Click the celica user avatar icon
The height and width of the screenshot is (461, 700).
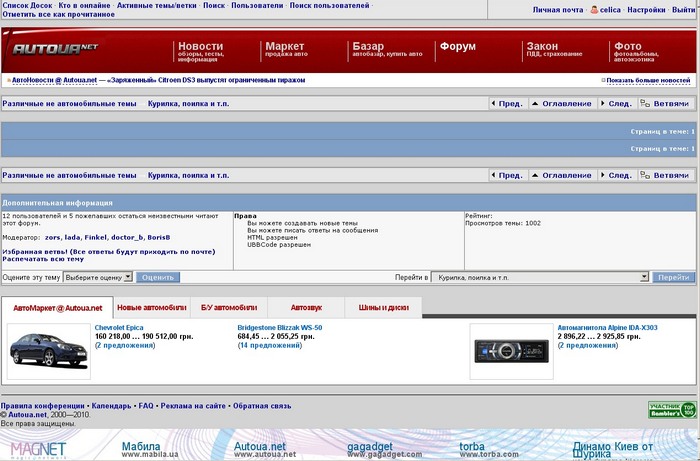click(594, 9)
